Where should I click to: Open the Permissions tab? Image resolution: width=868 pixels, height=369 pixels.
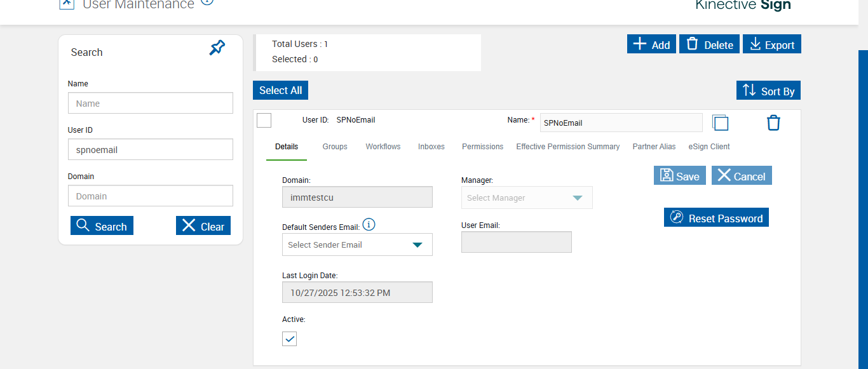(x=482, y=147)
